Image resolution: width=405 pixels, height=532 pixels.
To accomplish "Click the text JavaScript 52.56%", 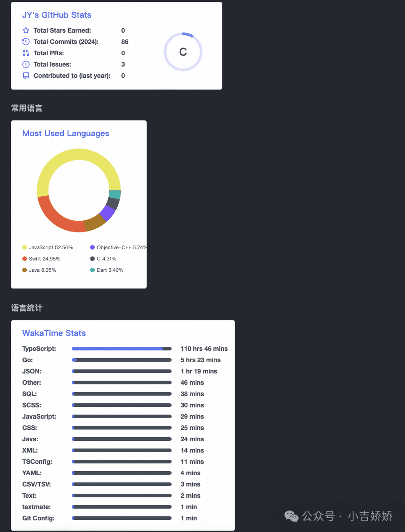I will point(51,247).
